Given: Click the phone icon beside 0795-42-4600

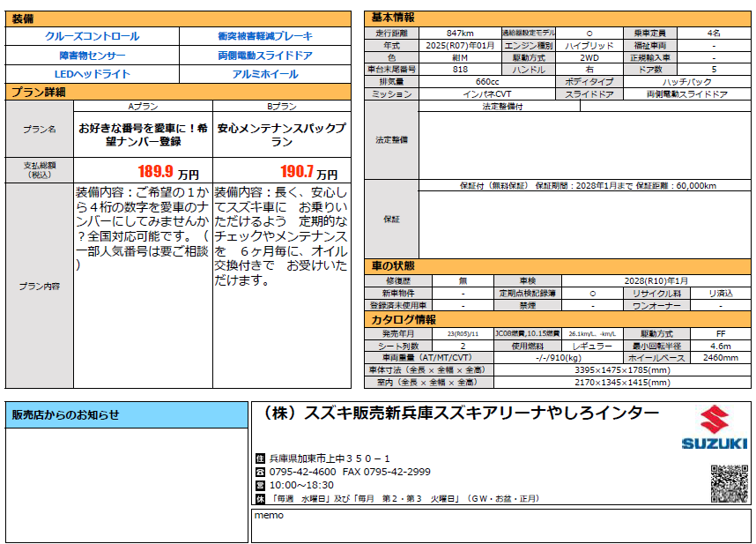Looking at the screenshot, I should (x=260, y=473).
